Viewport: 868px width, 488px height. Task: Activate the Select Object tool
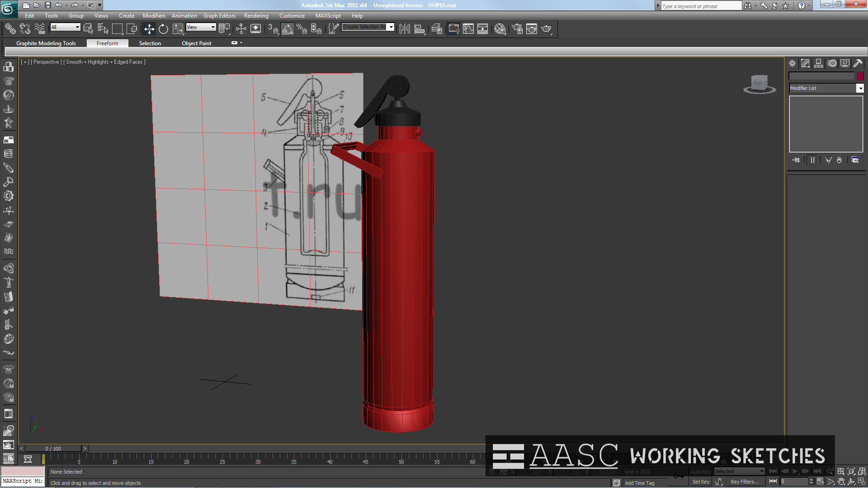[x=88, y=29]
